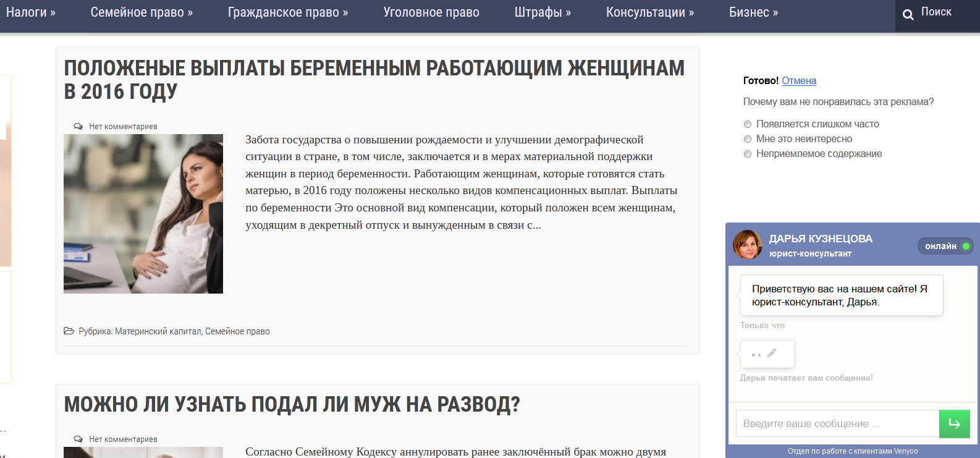Image resolution: width=980 pixels, height=458 pixels.
Task: Click the greeting message 'Приветствую вас на нашем сайте!'
Action: click(842, 295)
